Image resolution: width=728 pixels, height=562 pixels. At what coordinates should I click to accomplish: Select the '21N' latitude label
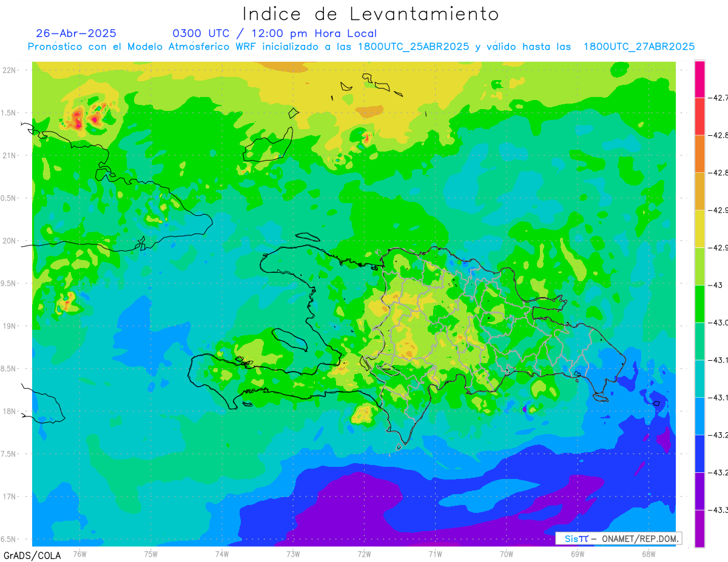point(10,155)
